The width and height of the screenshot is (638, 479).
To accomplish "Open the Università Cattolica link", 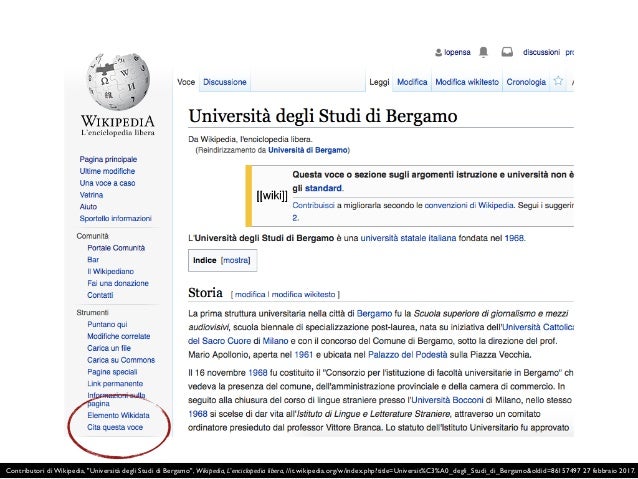I will tap(538, 327).
